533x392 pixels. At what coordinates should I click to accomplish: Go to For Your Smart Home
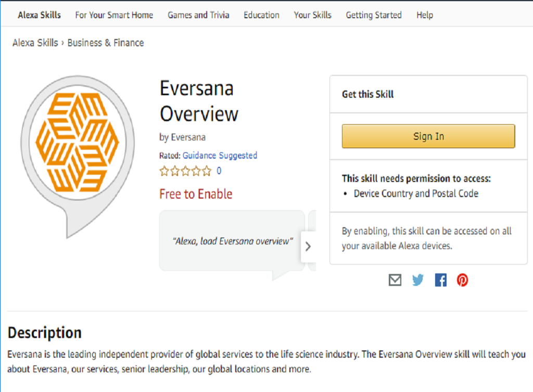114,15
